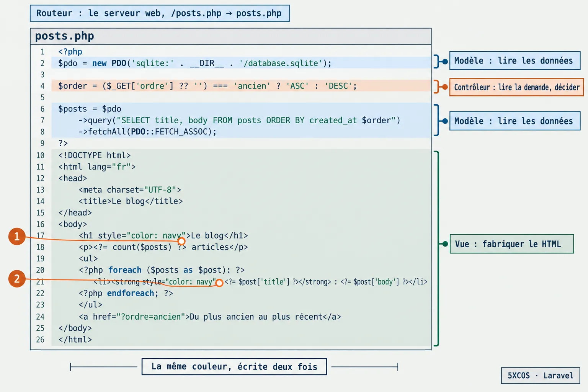588x392 pixels.
Task: Click the "<!DOCTYPE html>" line
Action: tap(95, 155)
